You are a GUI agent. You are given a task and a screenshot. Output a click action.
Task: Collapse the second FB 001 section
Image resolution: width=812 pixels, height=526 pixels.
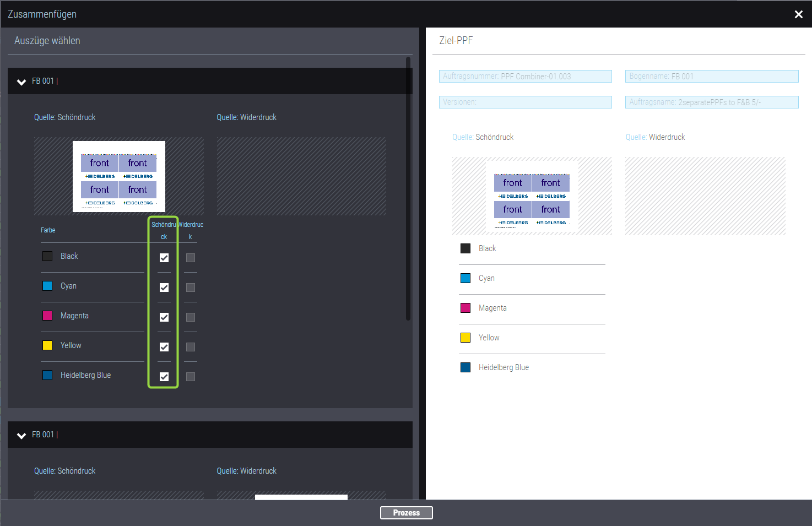tap(21, 435)
